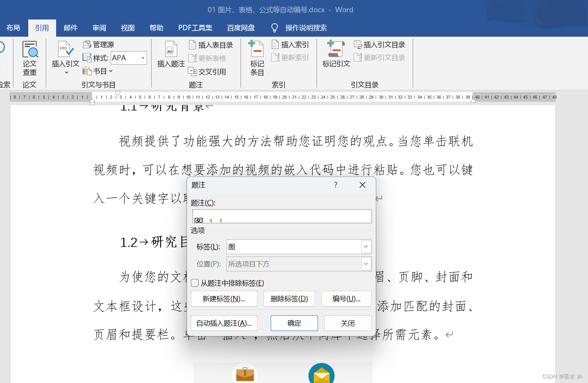The height and width of the screenshot is (383, 588).
Task: Click 插入引文目录 insert table of authorities
Action: click(x=380, y=45)
